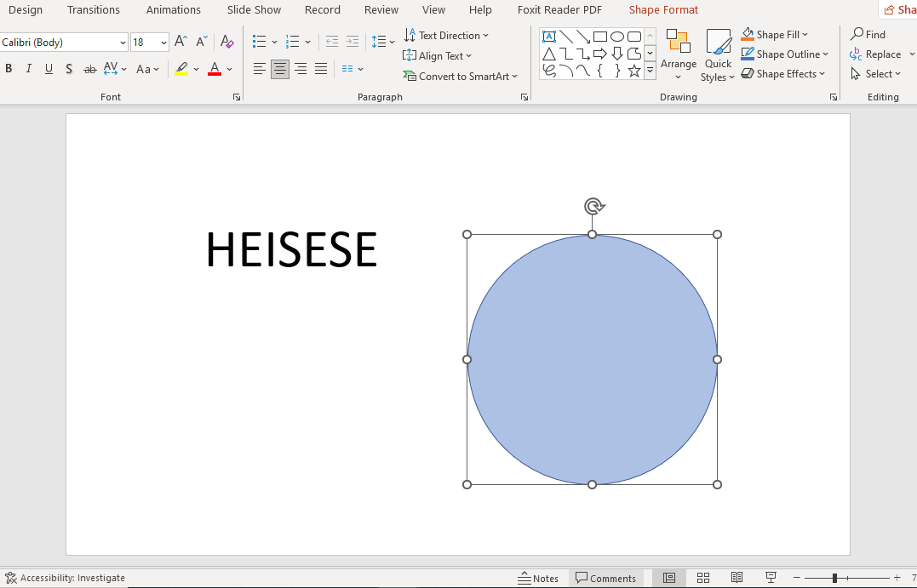Screen dimensions: 917x588
Task: Select the Rectangle shape tool
Action: click(599, 36)
